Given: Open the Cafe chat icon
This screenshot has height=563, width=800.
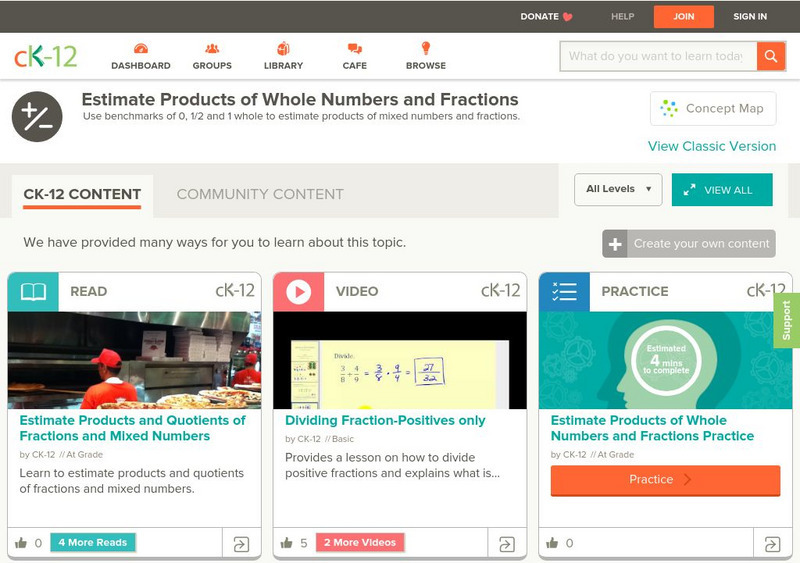Looking at the screenshot, I should 355,49.
